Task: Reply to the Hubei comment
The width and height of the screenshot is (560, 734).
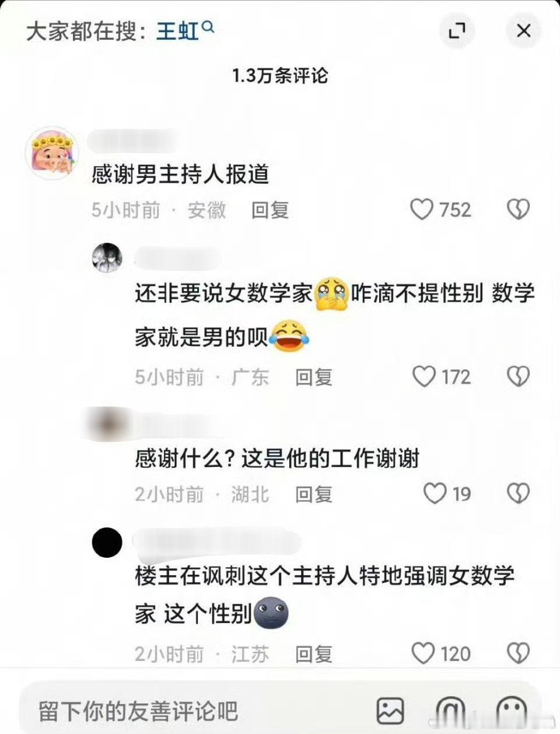Action: pyautogui.click(x=314, y=494)
